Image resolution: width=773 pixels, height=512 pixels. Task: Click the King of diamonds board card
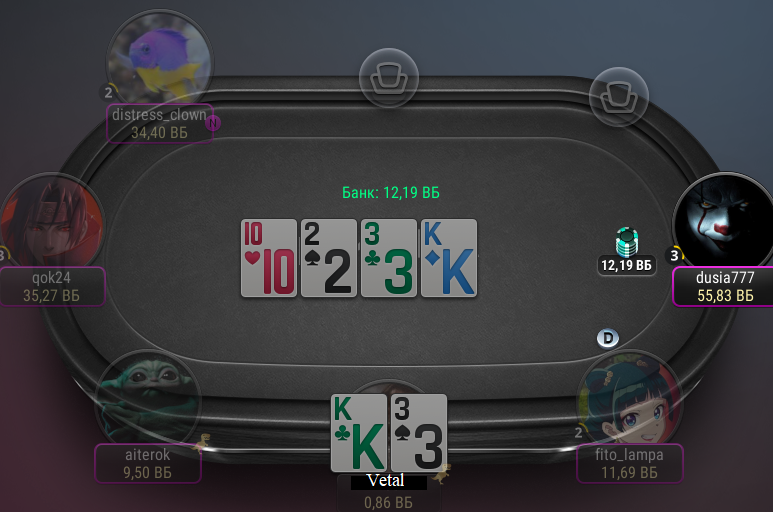449,258
